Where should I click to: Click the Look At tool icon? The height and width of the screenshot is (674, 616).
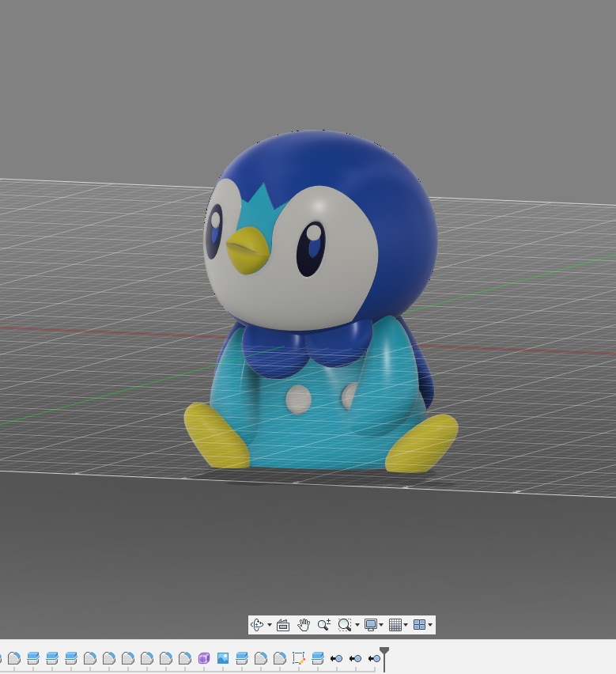(282, 625)
